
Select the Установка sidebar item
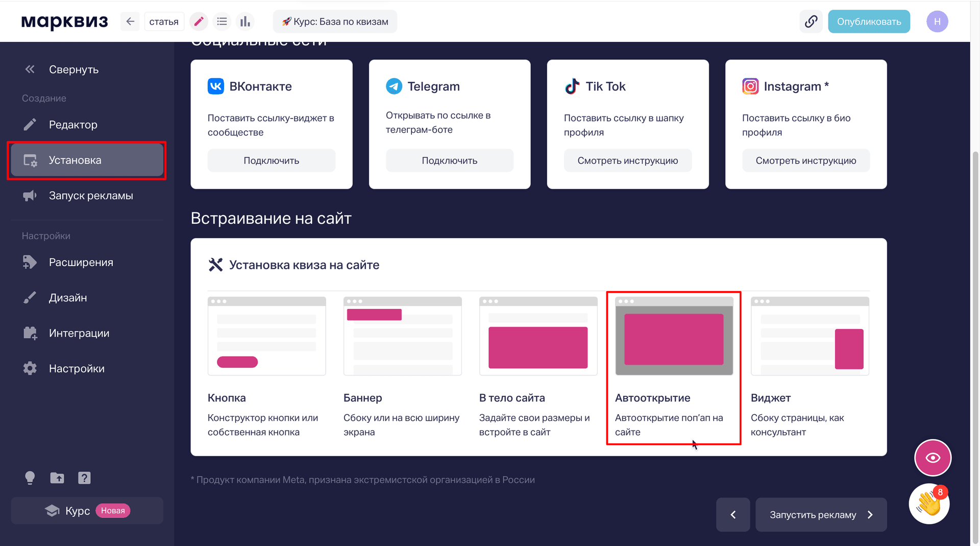coord(87,160)
